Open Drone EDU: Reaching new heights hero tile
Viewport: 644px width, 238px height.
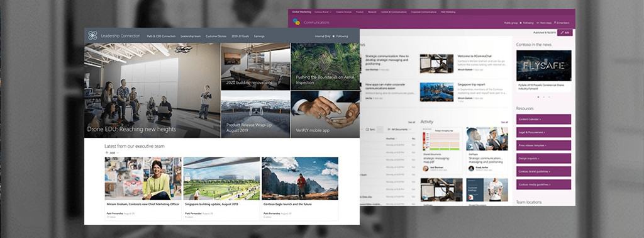click(152, 90)
